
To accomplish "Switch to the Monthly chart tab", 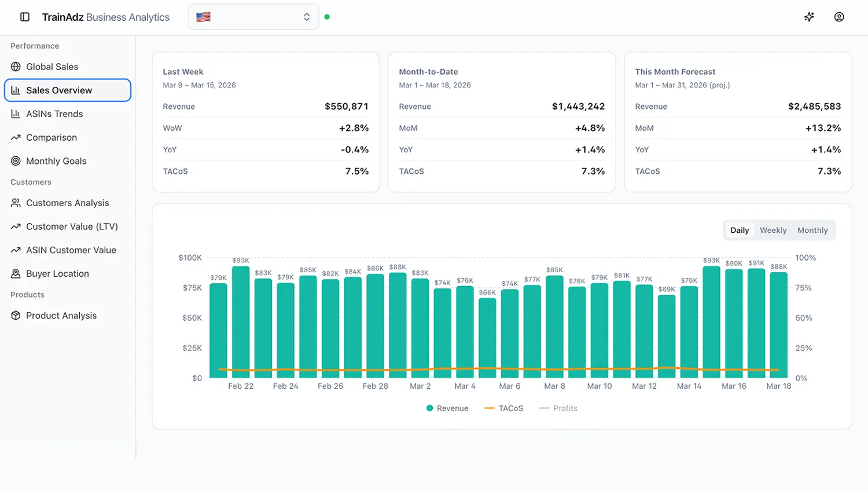I will click(812, 230).
